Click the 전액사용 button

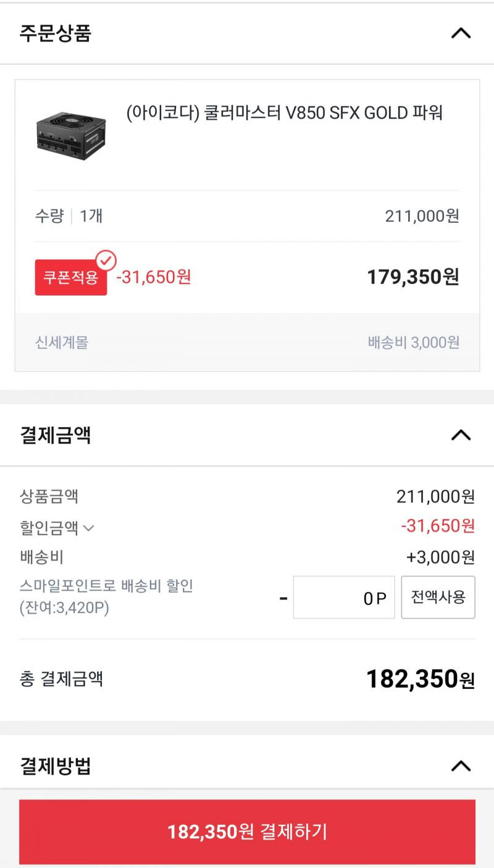pos(438,597)
